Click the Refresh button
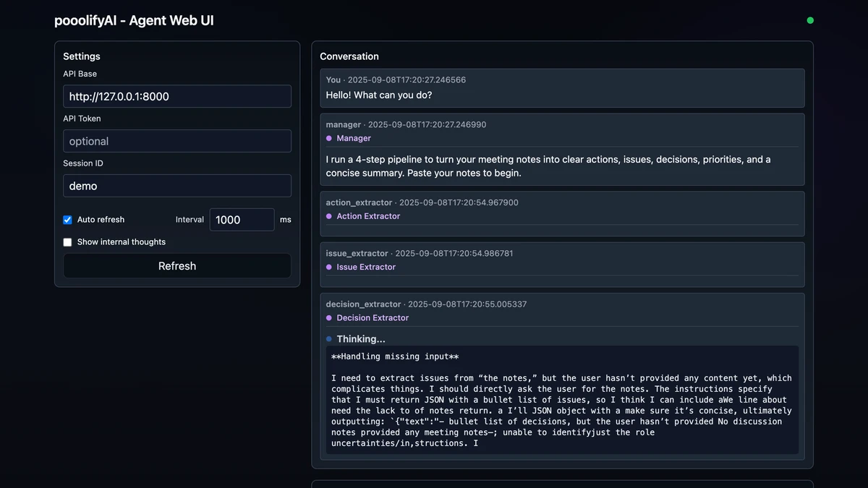 coord(177,266)
